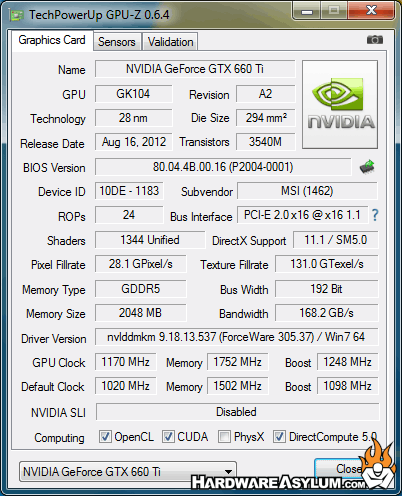402x496 pixels.
Task: Click Memory Type field GDDR5
Action: tap(141, 289)
